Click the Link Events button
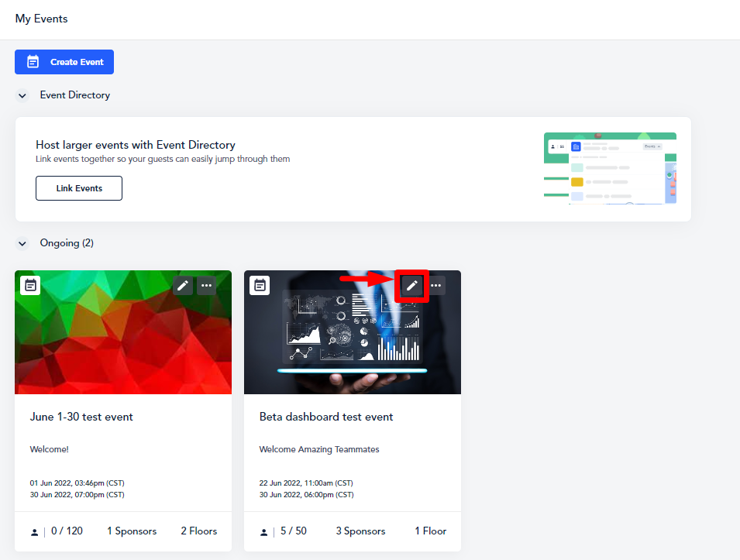This screenshot has height=560, width=740. [79, 188]
